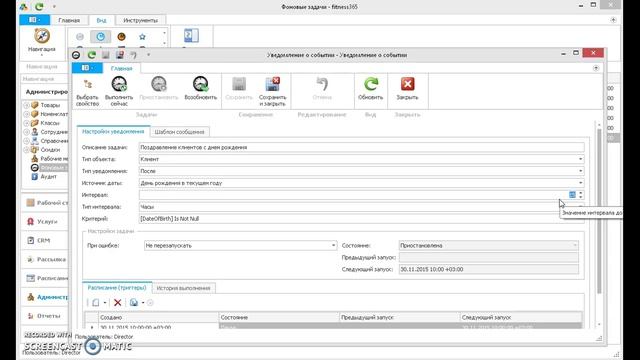The image size is (640, 360).
Task: Expand the Классы tree node
Action: pos(27,123)
